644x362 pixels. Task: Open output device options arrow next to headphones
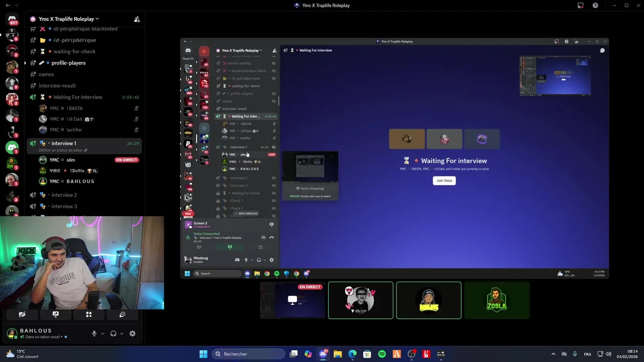pos(122,333)
